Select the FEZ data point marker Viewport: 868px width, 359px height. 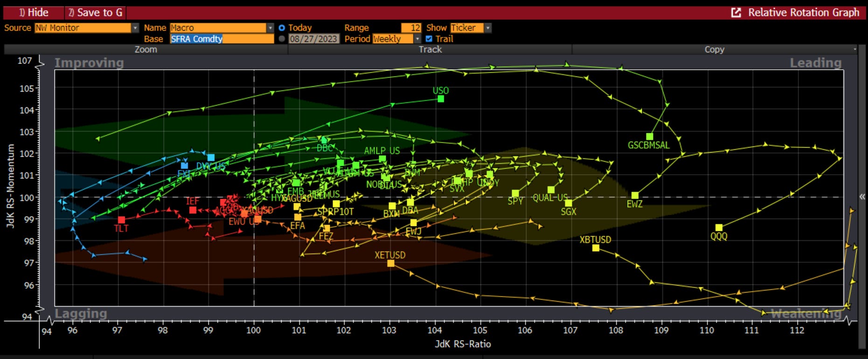click(x=326, y=228)
